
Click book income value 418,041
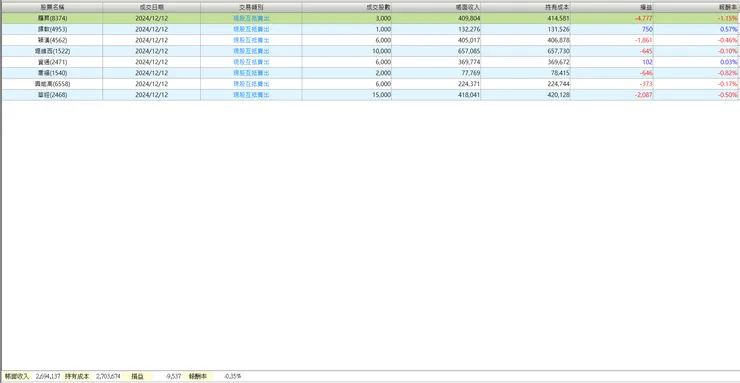pyautogui.click(x=470, y=95)
